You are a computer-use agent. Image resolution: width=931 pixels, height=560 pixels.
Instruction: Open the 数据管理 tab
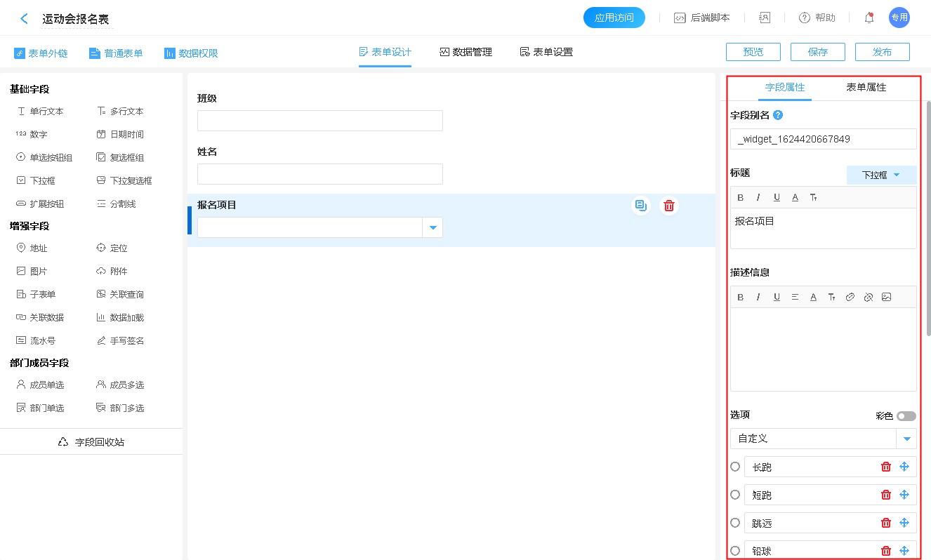pos(465,52)
